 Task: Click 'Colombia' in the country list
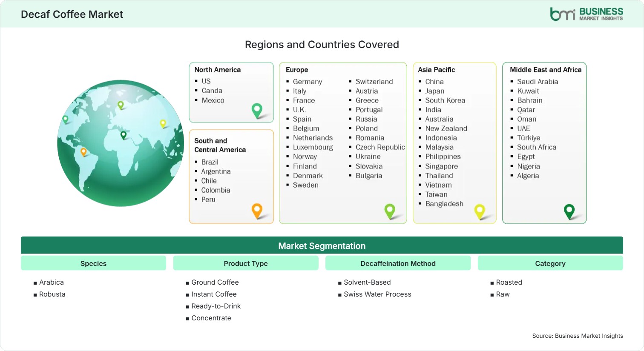pos(216,190)
